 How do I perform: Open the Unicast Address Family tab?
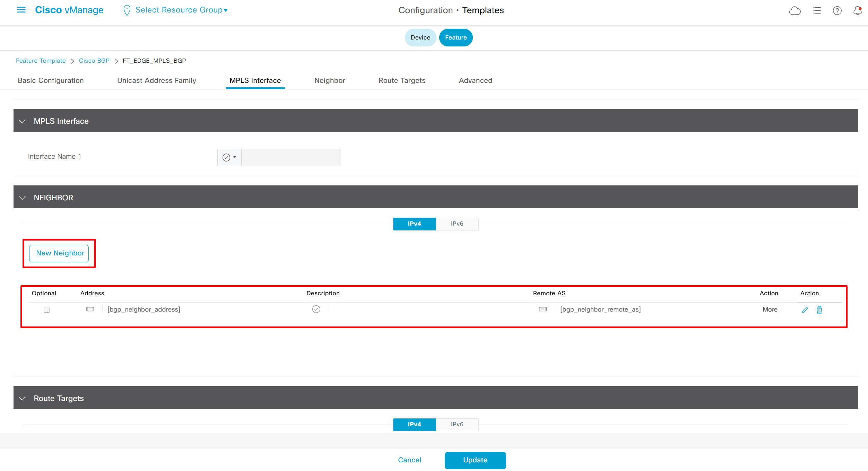156,80
